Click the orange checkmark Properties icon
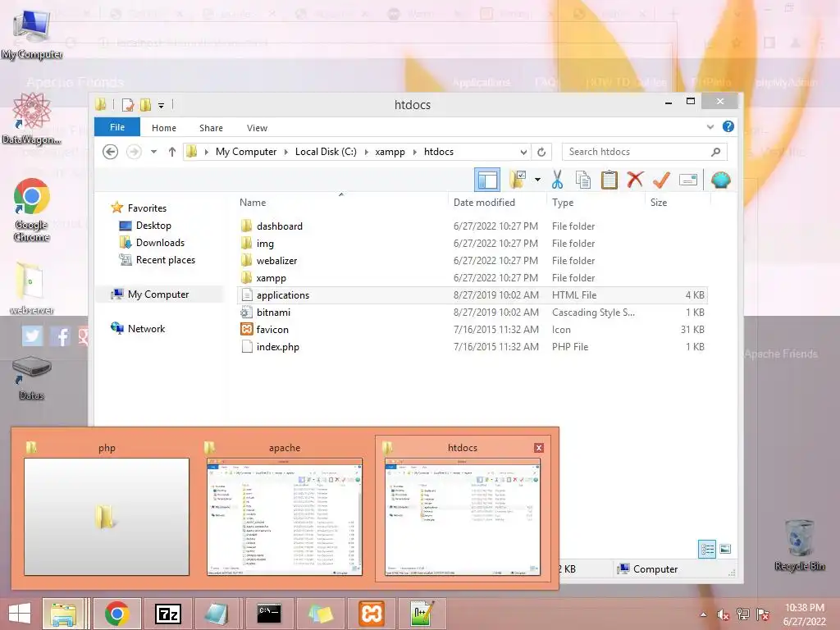Image resolution: width=840 pixels, height=630 pixels. 662,180
